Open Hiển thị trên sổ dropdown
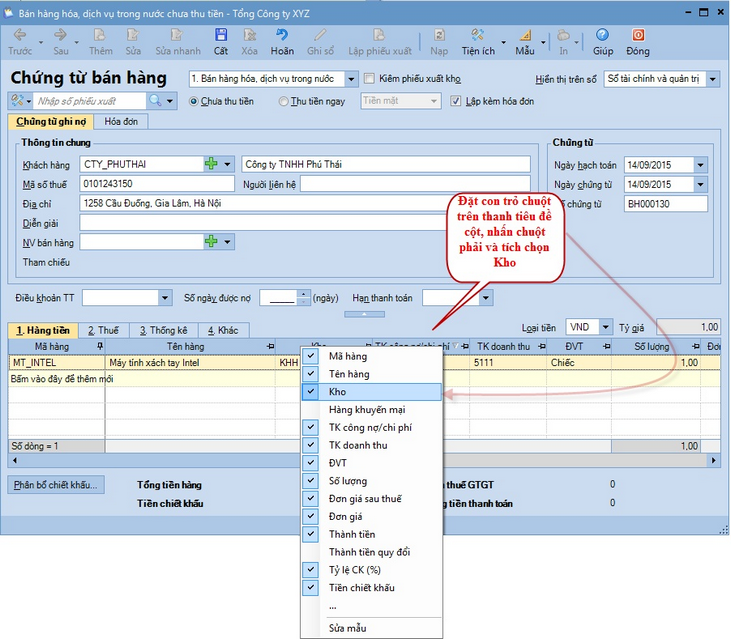 click(x=712, y=79)
